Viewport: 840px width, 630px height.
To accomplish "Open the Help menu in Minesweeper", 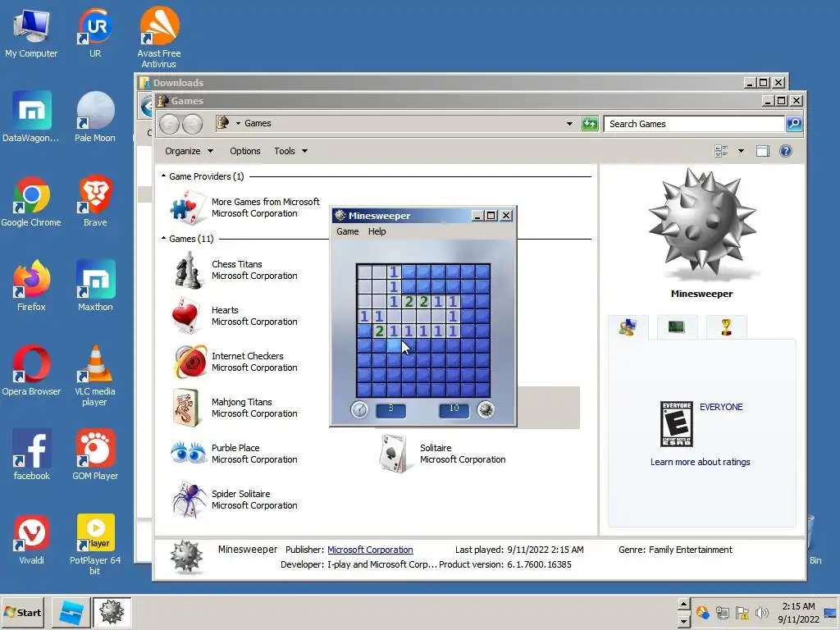I will coord(377,231).
